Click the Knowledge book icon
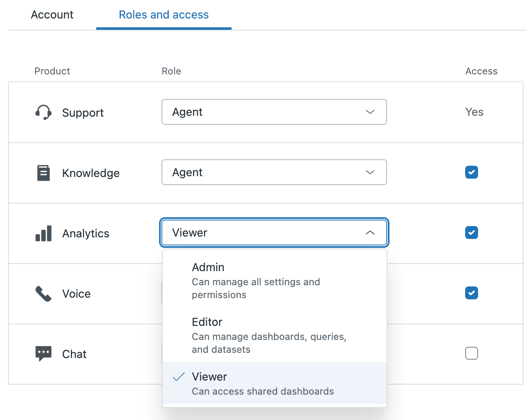The width and height of the screenshot is (526, 420). click(43, 173)
